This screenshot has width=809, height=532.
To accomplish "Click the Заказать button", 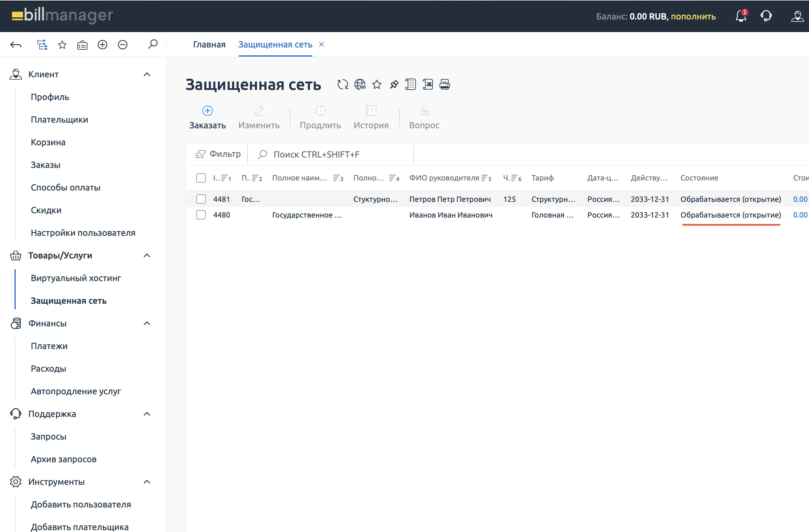I will [207, 118].
